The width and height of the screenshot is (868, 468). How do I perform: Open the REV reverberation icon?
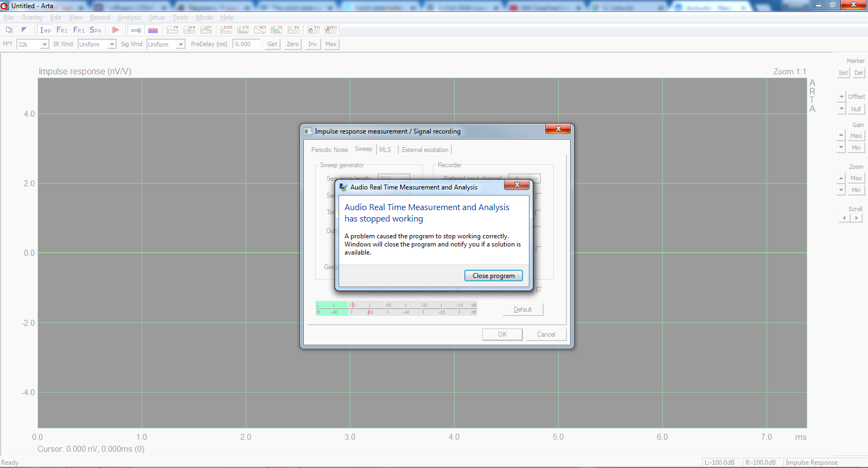(260, 30)
